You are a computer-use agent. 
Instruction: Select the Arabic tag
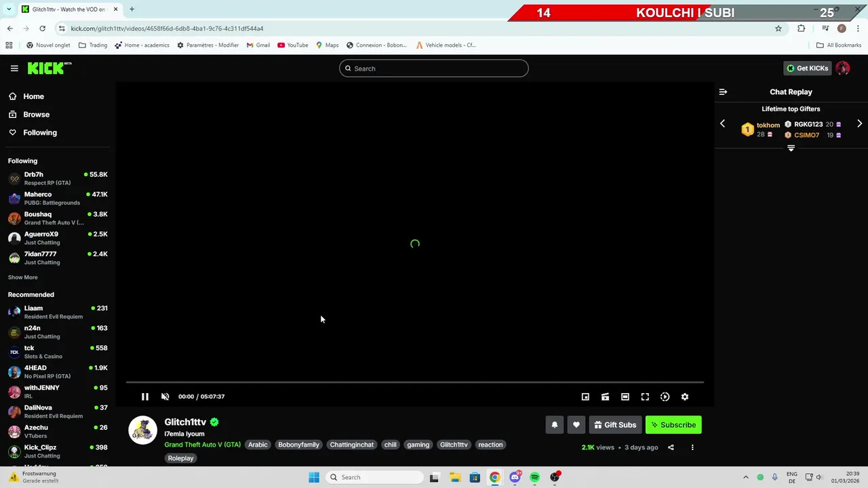[258, 445]
